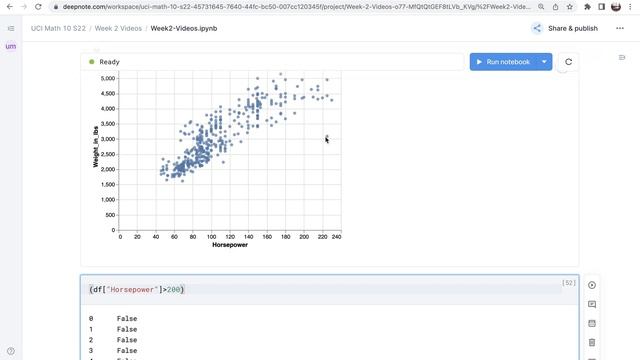640x360 pixels.
Task: Restart the machine with the circular arrow icon
Action: click(568, 62)
